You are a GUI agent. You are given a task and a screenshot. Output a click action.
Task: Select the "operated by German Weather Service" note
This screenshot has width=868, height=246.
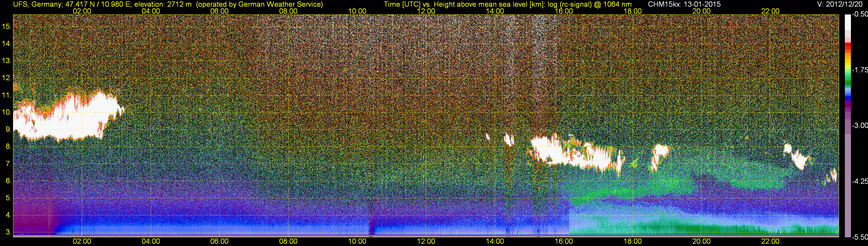259,4
